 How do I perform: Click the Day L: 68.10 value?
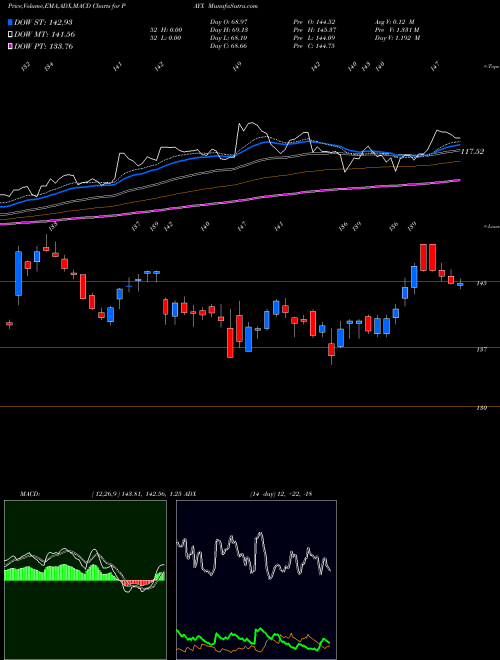[228, 38]
